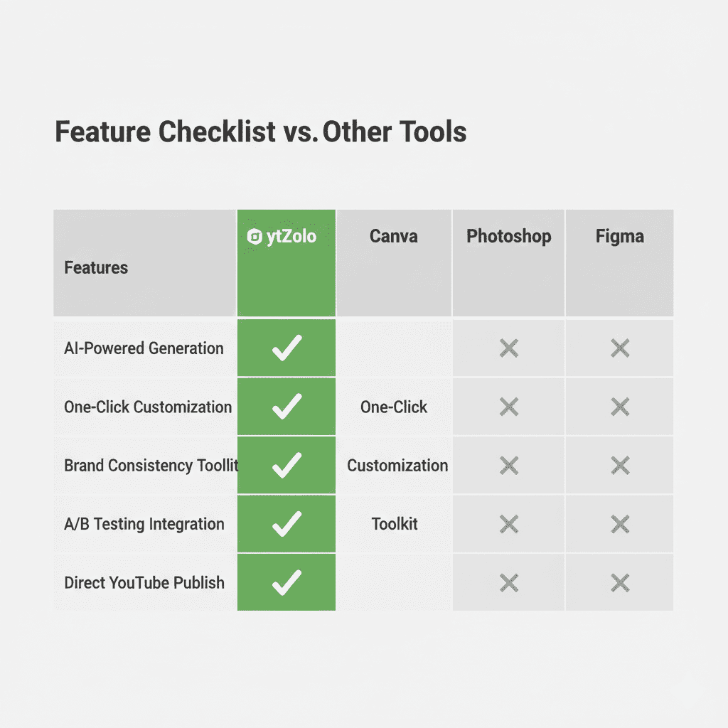Click Photoshop's X for One-Click Customization
728x728 pixels.
point(508,407)
